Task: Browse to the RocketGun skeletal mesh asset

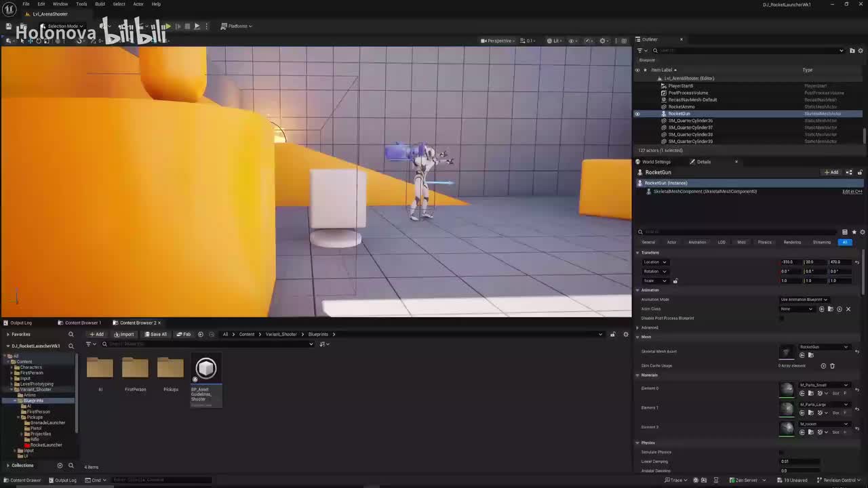Action: 810,355
